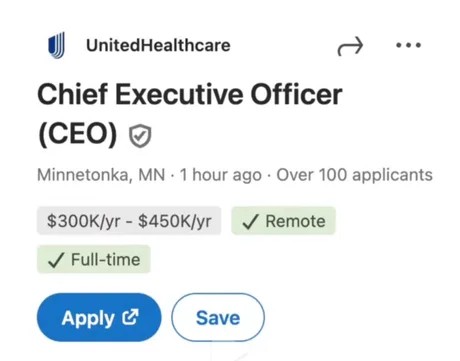Image resolution: width=460 pixels, height=361 pixels.
Task: Open the three-dot more options menu
Action: click(408, 45)
